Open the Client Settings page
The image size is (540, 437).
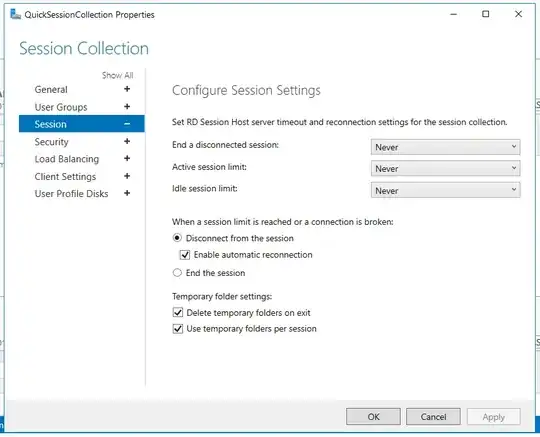click(65, 177)
